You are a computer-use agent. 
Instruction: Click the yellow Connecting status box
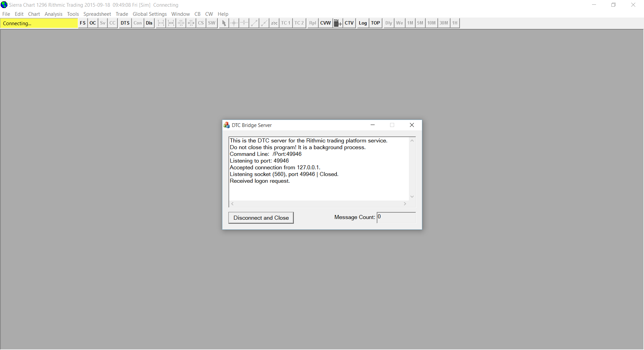point(39,24)
